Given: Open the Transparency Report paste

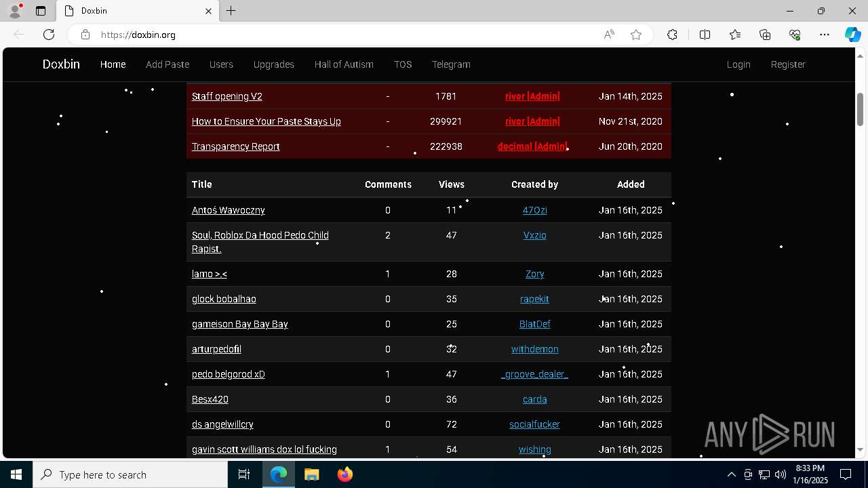Looking at the screenshot, I should click(x=236, y=146).
